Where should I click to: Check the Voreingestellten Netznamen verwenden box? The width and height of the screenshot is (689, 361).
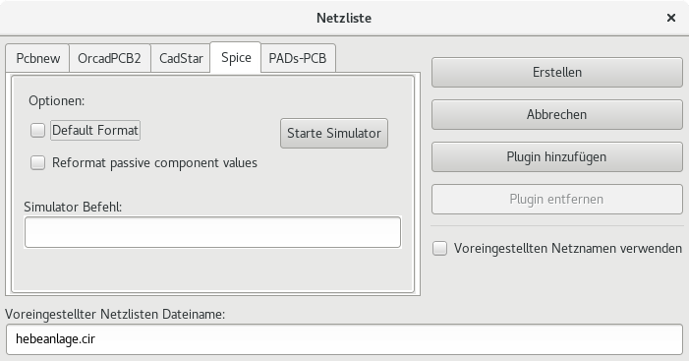click(440, 248)
